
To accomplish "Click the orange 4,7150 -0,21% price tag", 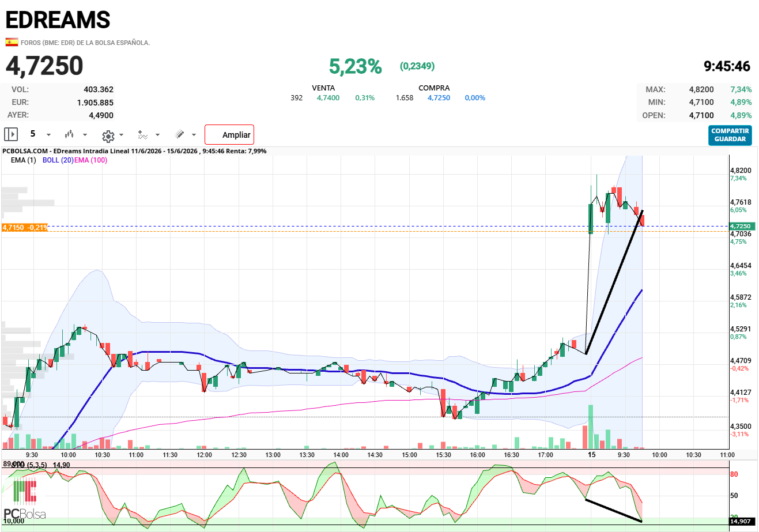I will [25, 228].
